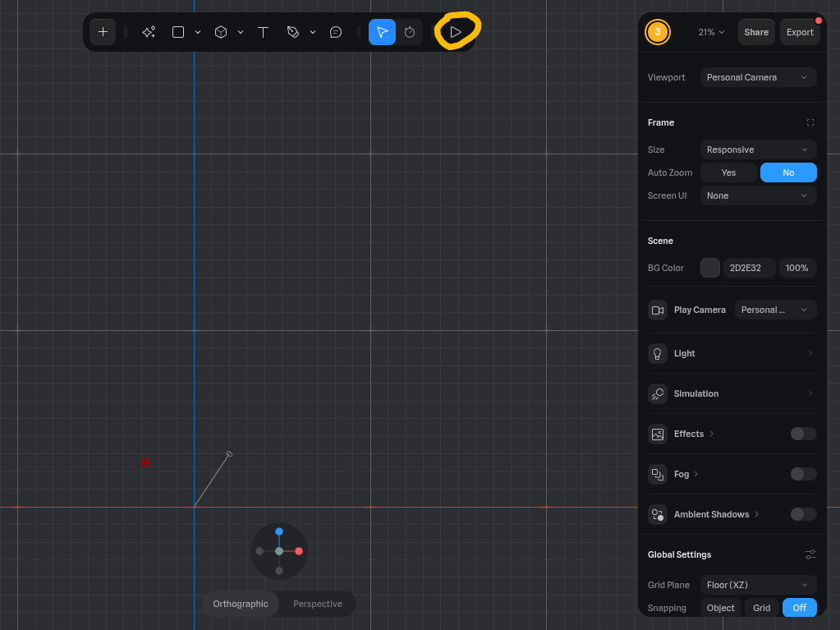Switch to Perspective view
This screenshot has width=840, height=630.
point(318,604)
